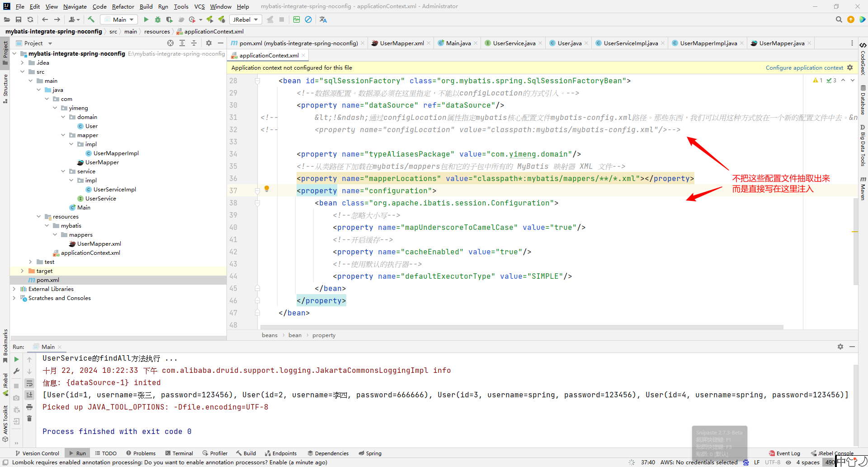Click the profiler chart icon in toolbar
Image resolution: width=868 pixels, height=467 pixels.
[297, 19]
